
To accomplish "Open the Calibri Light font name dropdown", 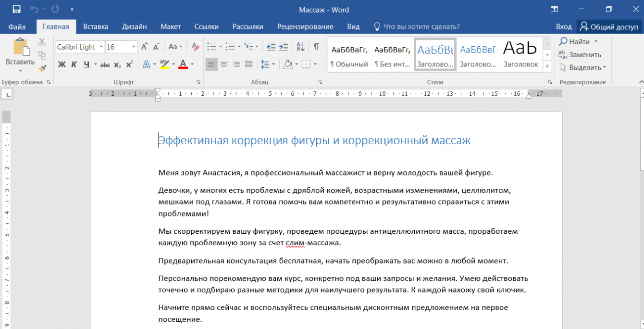I will (101, 47).
